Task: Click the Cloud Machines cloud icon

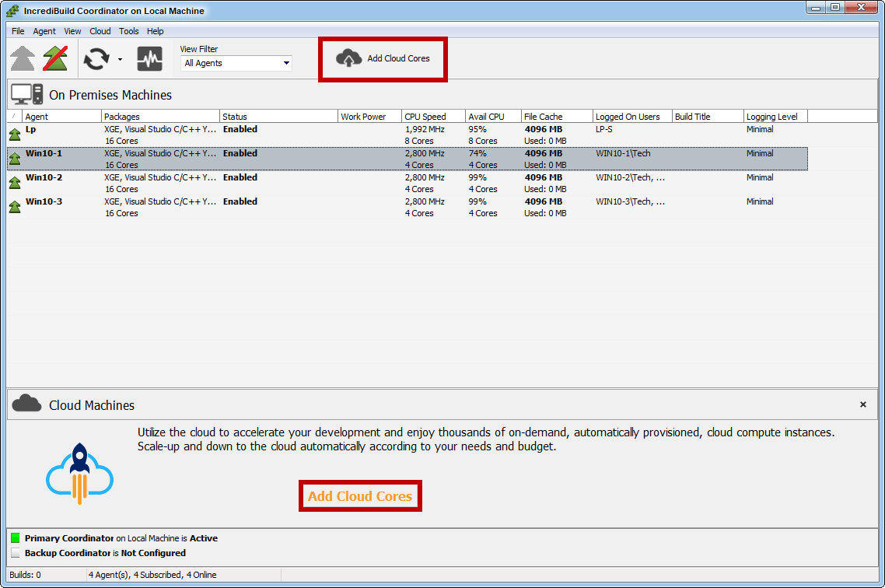Action: point(26,404)
